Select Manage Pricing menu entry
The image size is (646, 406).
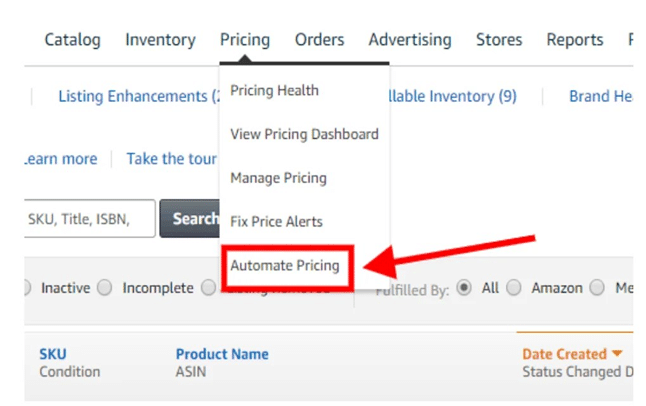pyautogui.click(x=278, y=178)
